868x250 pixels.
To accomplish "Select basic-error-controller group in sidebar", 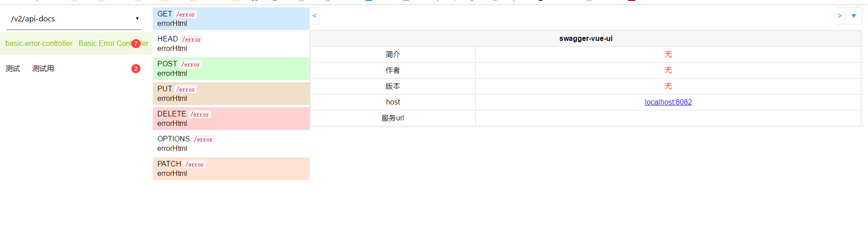I will click(x=76, y=44).
